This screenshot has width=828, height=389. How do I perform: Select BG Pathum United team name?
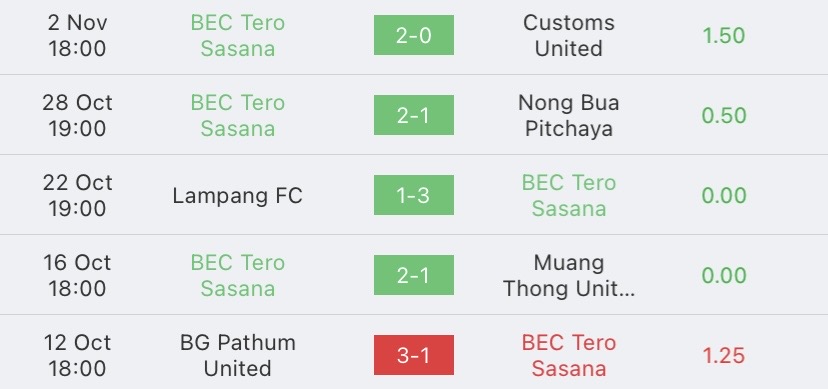pyautogui.click(x=237, y=355)
